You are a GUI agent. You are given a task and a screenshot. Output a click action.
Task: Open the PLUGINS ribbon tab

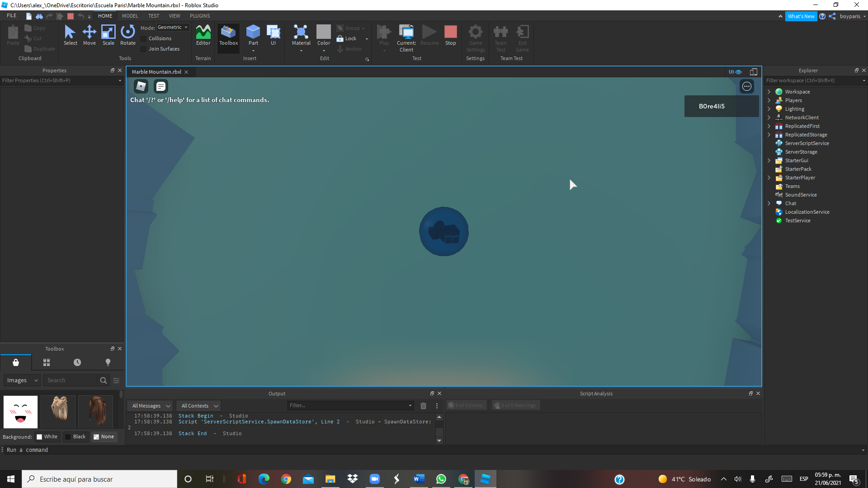coord(199,16)
